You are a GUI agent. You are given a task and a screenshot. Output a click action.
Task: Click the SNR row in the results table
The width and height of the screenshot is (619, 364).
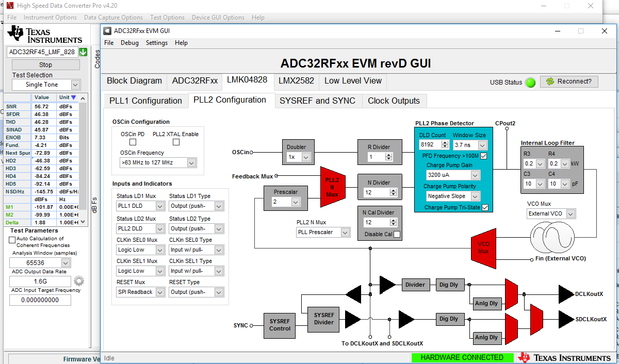(42, 106)
